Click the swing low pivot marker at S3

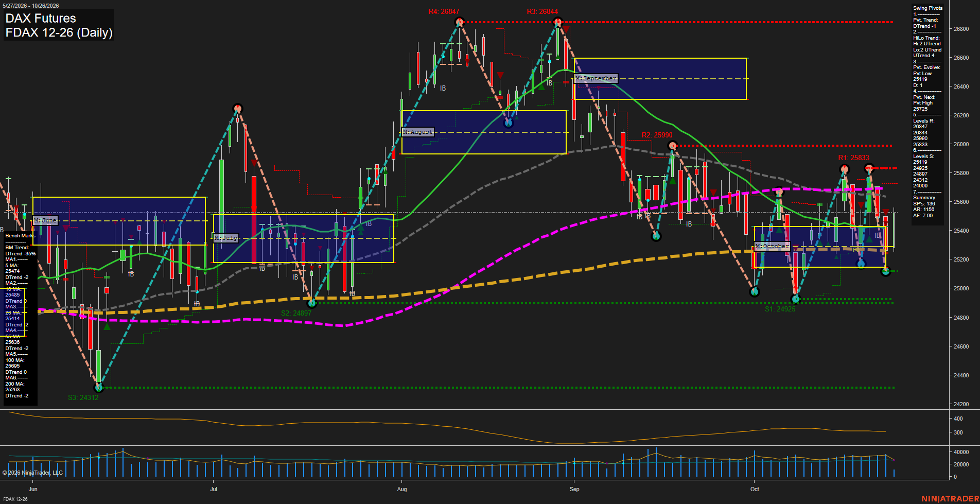99,387
